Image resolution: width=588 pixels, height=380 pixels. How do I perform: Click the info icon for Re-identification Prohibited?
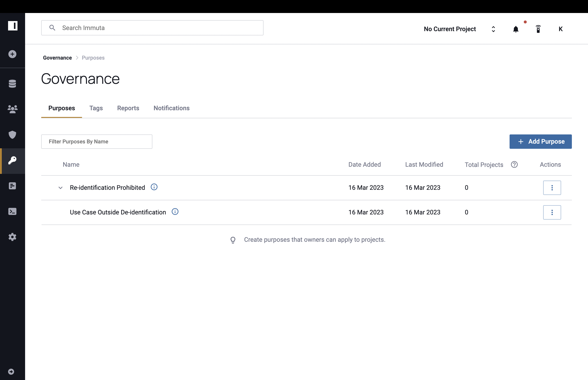154,187
